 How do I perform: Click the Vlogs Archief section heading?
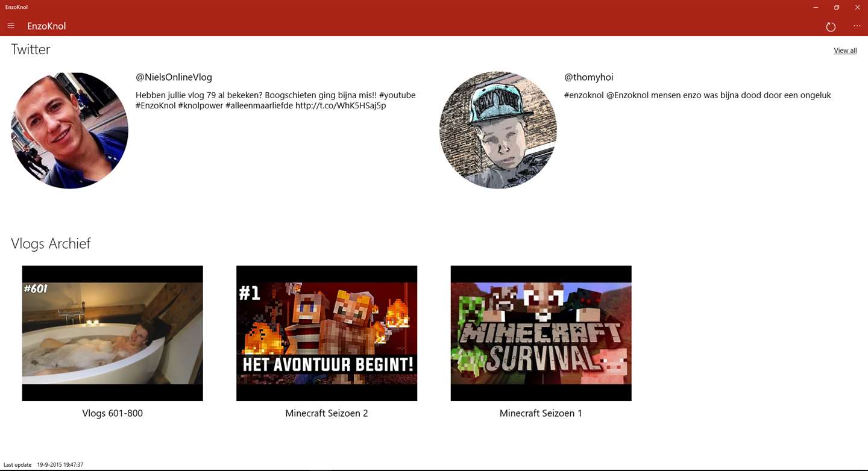coord(51,243)
